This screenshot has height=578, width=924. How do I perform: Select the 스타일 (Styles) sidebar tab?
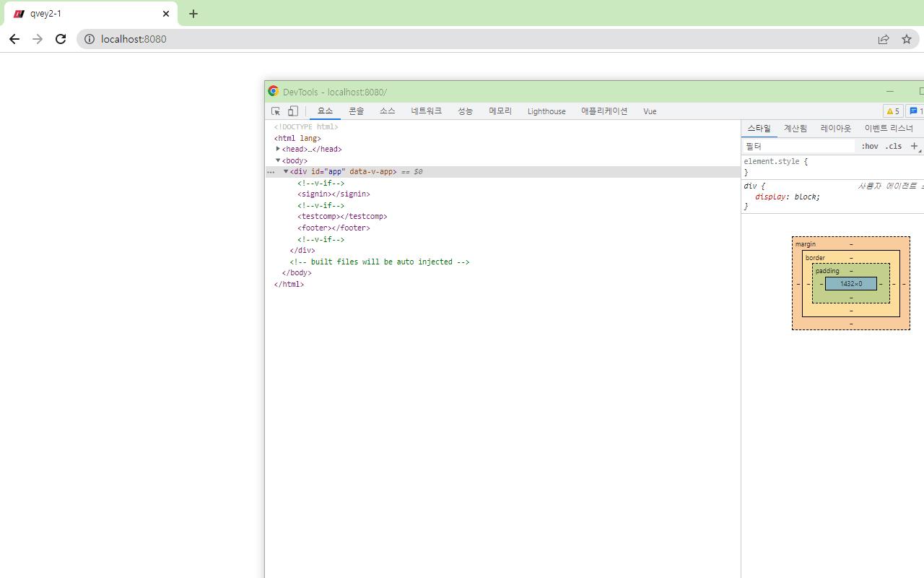click(759, 129)
